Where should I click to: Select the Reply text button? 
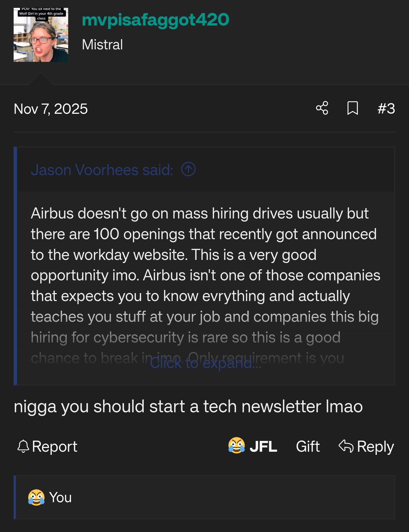point(375,447)
